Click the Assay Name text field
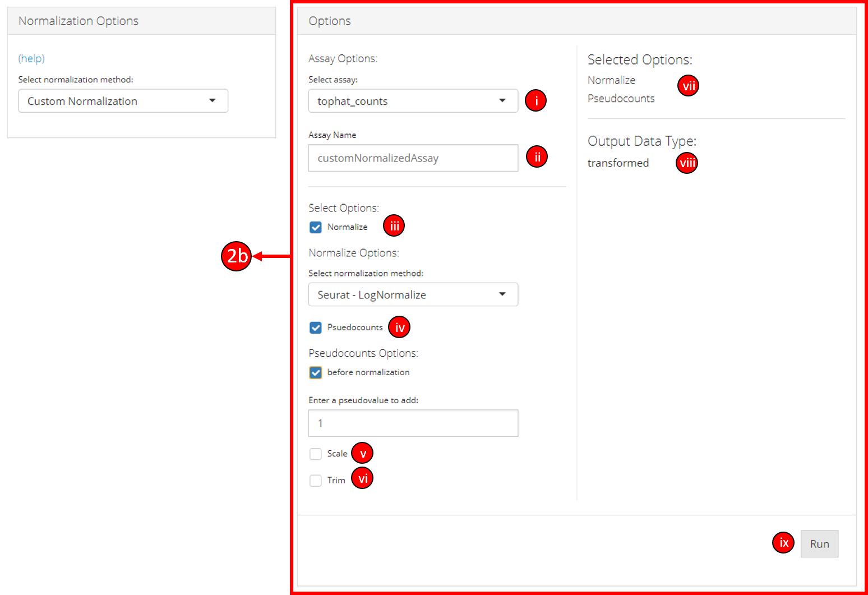The height and width of the screenshot is (595, 868). pyautogui.click(x=413, y=158)
